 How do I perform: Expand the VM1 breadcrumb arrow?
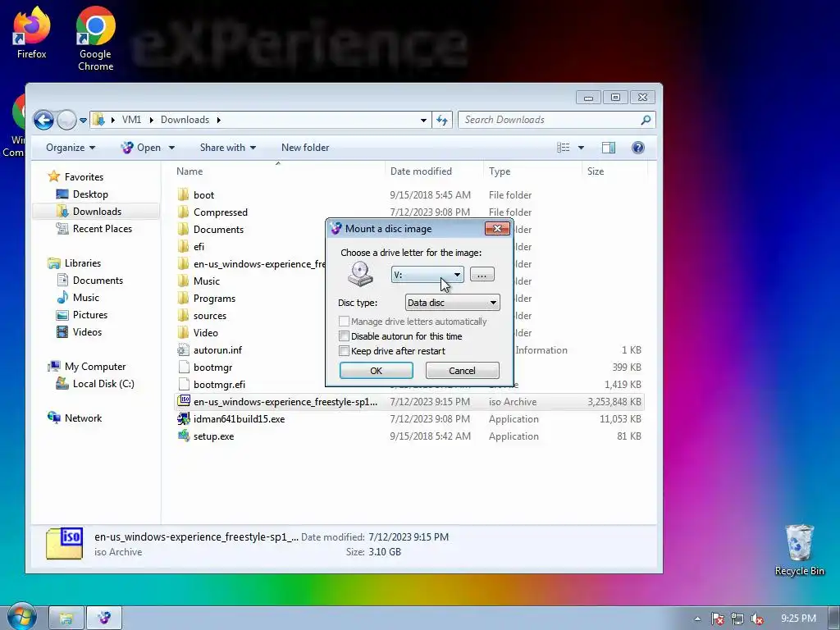tap(151, 120)
